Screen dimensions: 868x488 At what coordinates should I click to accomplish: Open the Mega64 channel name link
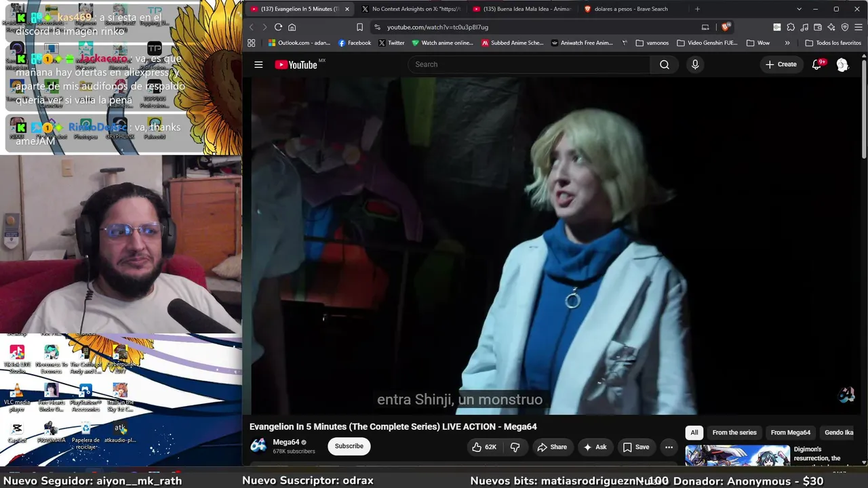[x=285, y=442]
